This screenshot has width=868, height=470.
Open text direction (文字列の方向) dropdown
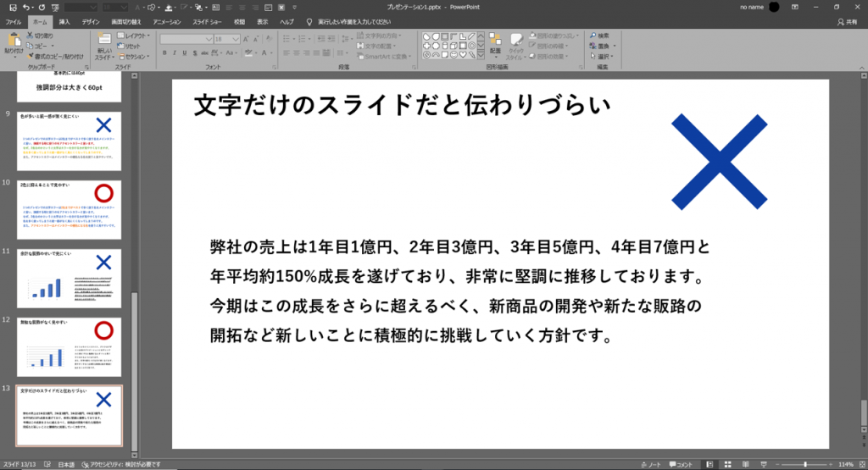point(379,36)
